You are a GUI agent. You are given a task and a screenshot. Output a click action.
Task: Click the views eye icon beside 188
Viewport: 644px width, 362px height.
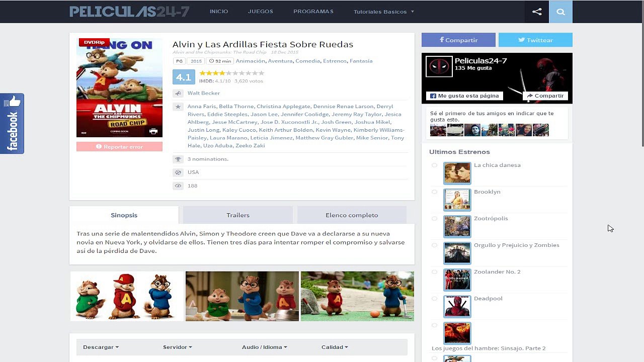coord(178,186)
